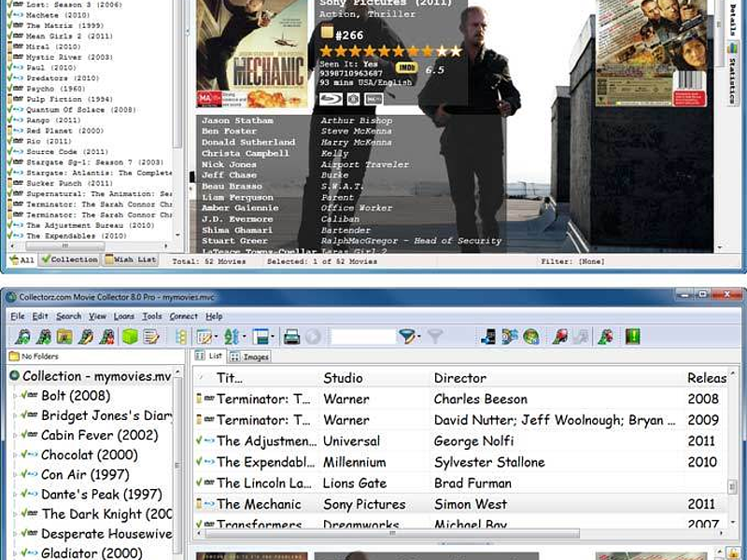Expand the Chocolat (2000) tree node
Screen dimensions: 747x560
[15, 455]
